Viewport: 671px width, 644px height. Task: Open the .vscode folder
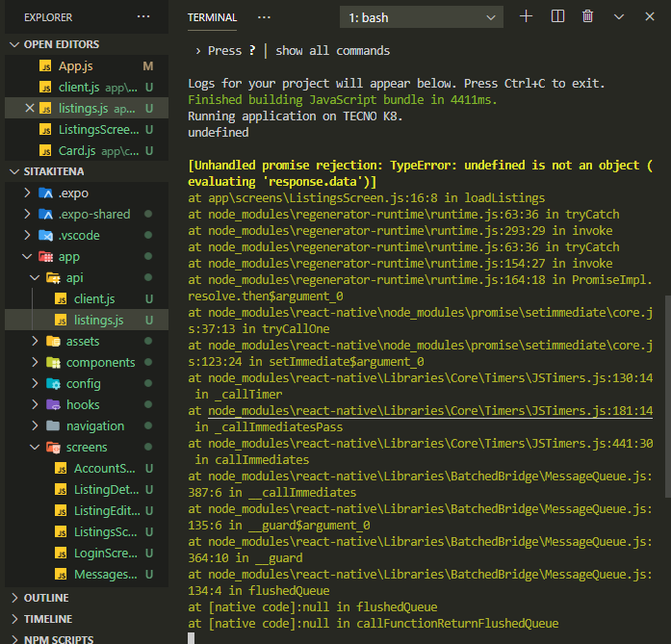[79, 235]
